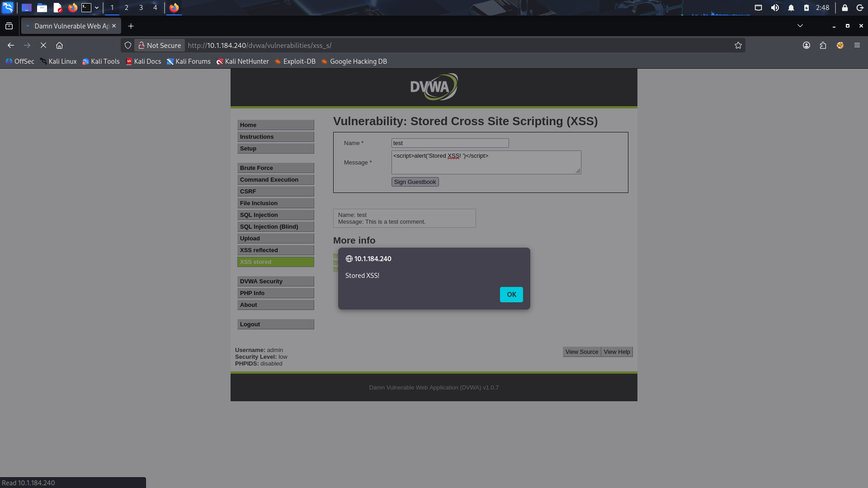Open the recent browsing view icon
This screenshot has width=868, height=488.
[x=9, y=26]
